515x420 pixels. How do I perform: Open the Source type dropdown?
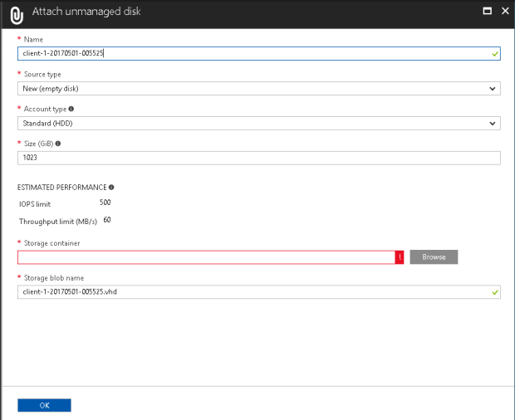[x=258, y=88]
